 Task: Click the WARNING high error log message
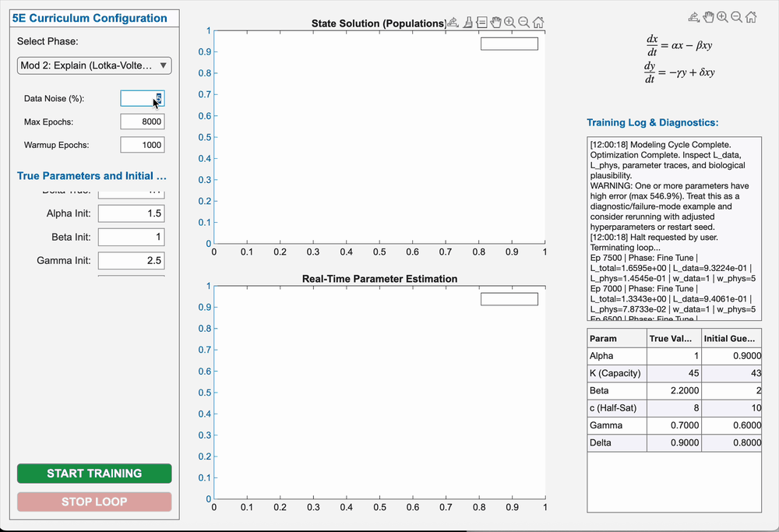(670, 206)
